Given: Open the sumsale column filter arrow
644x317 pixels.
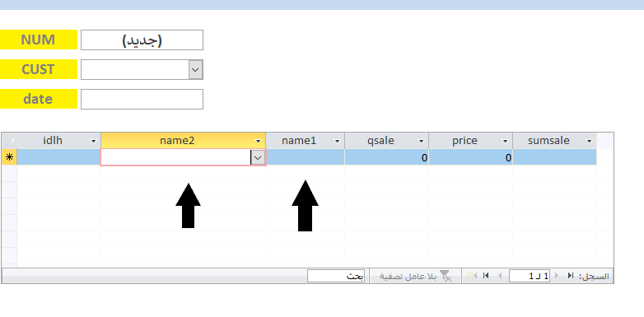Looking at the screenshot, I should pos(589,141).
